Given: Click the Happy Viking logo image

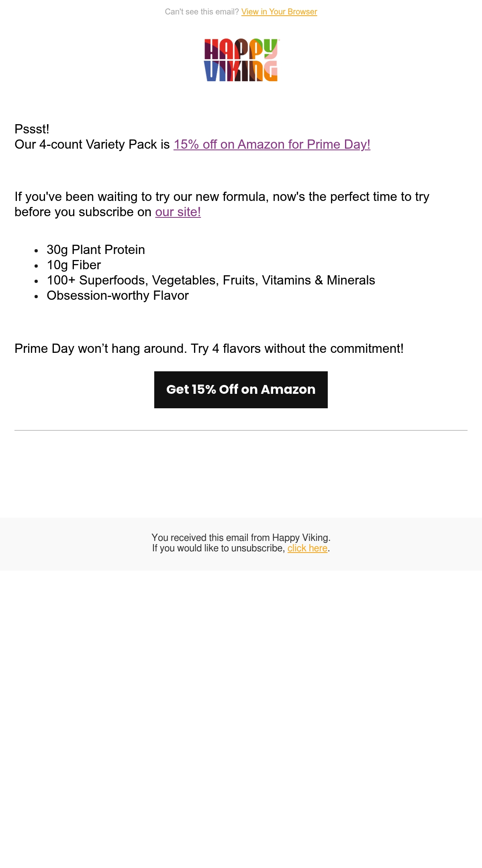Looking at the screenshot, I should coord(241,60).
